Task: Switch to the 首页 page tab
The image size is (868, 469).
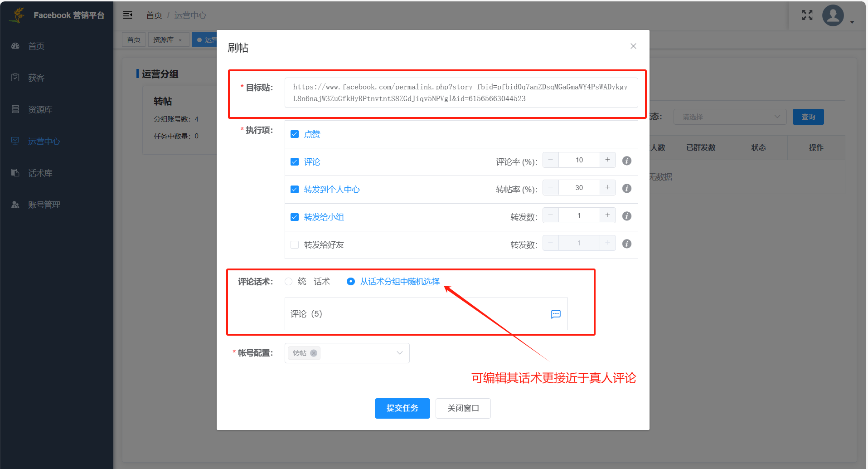Action: pyautogui.click(x=134, y=39)
